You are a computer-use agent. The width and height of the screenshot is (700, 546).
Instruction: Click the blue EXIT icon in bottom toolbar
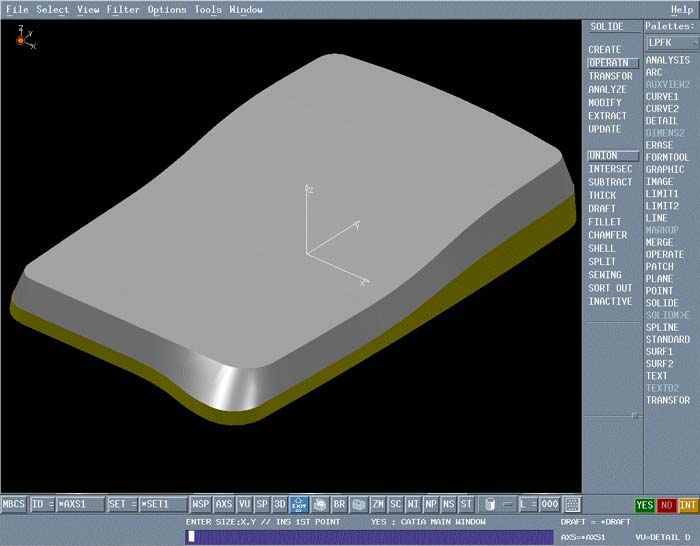pos(299,504)
